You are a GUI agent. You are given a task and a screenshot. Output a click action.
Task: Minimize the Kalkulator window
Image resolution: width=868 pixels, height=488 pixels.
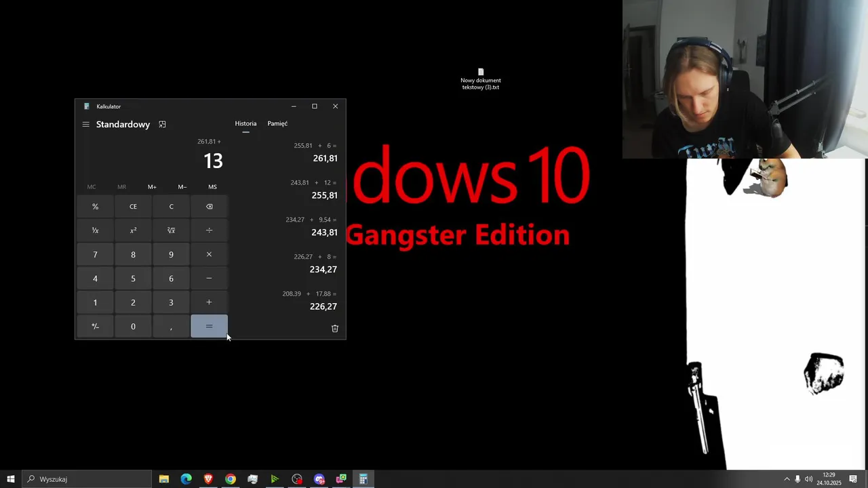(x=294, y=106)
